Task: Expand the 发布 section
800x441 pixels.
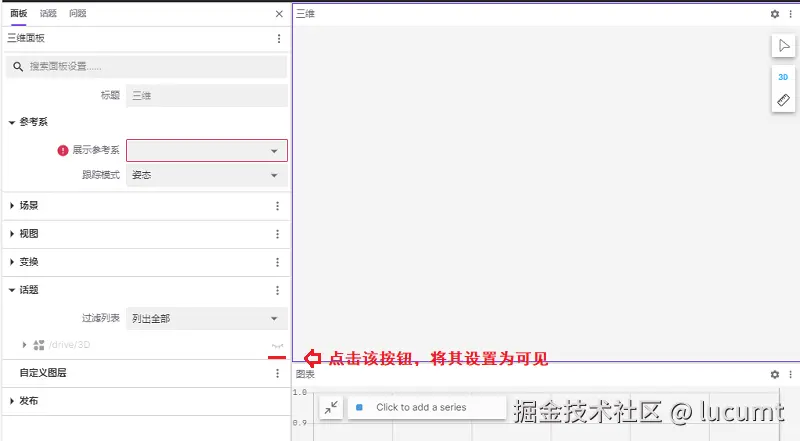Action: click(12, 401)
